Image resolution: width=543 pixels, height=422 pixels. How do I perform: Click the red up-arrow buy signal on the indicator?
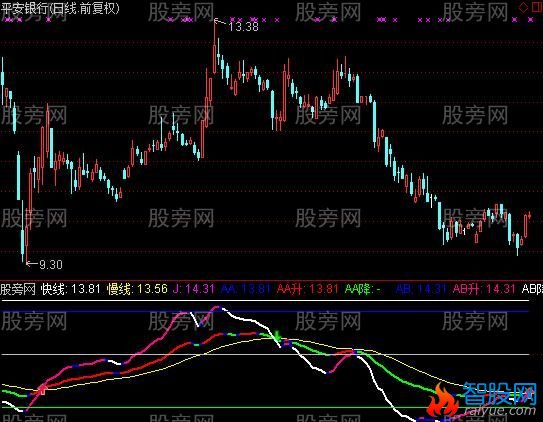(x=43, y=388)
